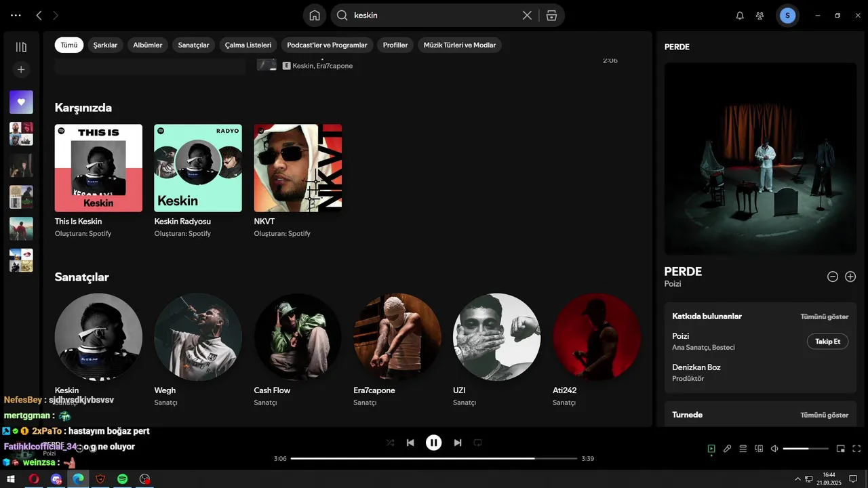
Task: Follow Poizi with Takip Et
Action: pyautogui.click(x=827, y=342)
